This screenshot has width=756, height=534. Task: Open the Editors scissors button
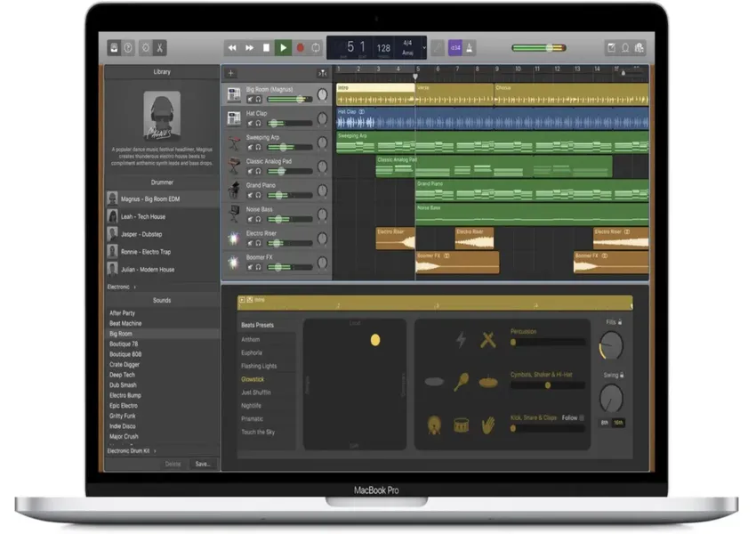pyautogui.click(x=159, y=48)
